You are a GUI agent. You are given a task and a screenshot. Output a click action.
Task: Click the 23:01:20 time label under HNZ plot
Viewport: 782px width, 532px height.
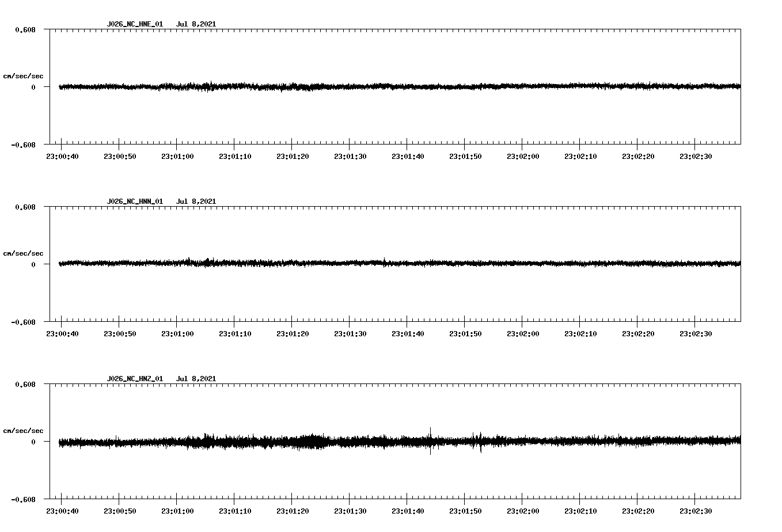293,511
